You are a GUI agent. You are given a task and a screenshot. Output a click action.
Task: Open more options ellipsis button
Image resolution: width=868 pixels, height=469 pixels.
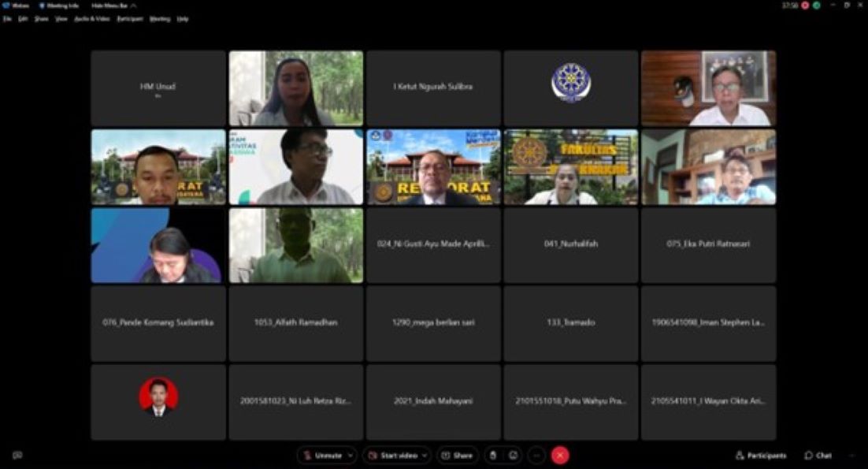pos(536,456)
